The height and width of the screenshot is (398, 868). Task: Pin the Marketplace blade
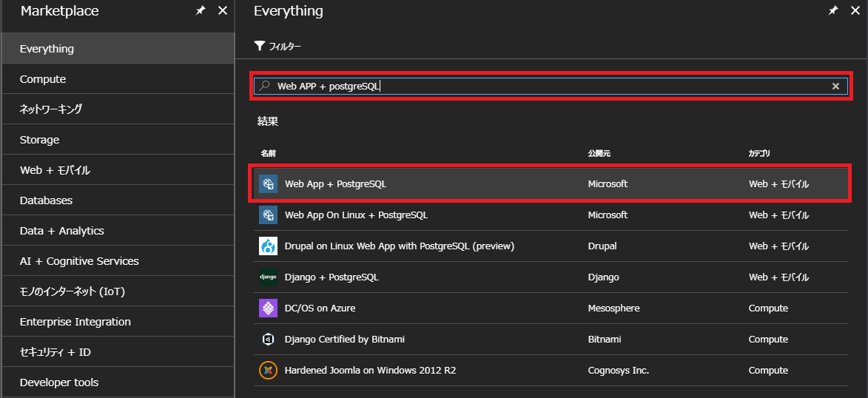tap(201, 10)
